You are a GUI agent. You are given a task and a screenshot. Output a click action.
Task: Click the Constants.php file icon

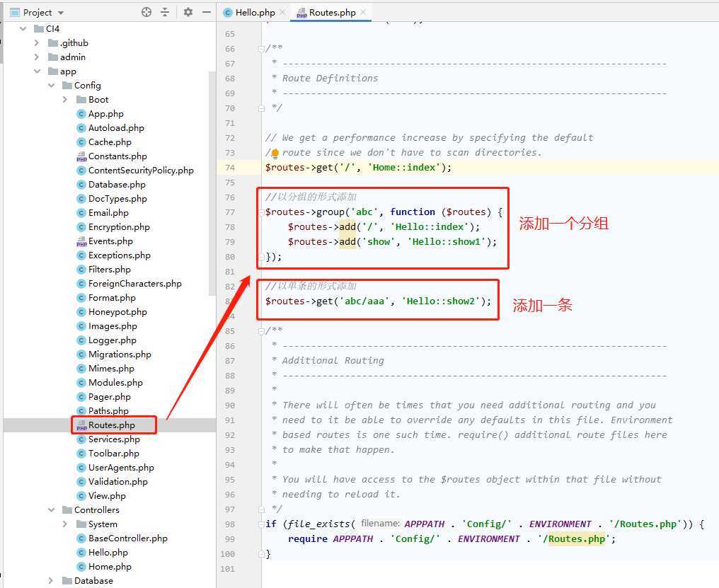coord(81,156)
